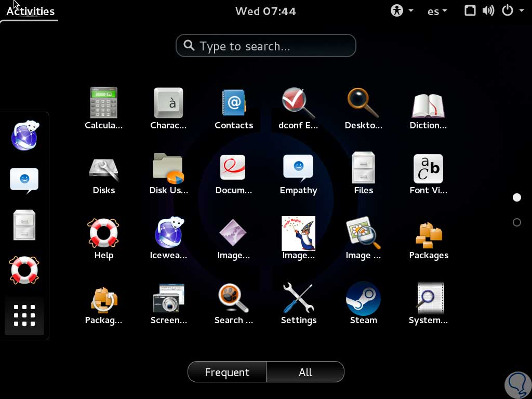532x399 pixels.
Task: Open Iceweasel browser in the dash
Action: click(x=24, y=136)
